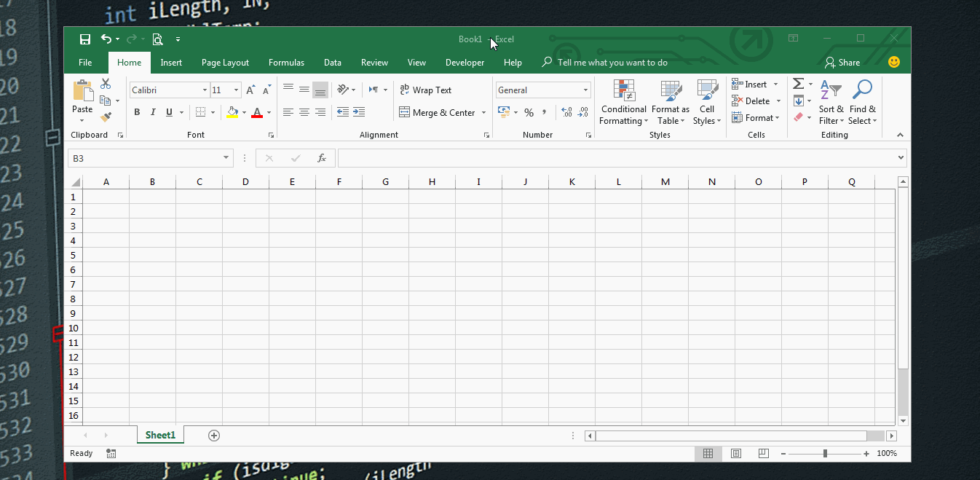Expand the Merge & Center dropdown arrow
Screen dimensions: 980x480
(483, 113)
